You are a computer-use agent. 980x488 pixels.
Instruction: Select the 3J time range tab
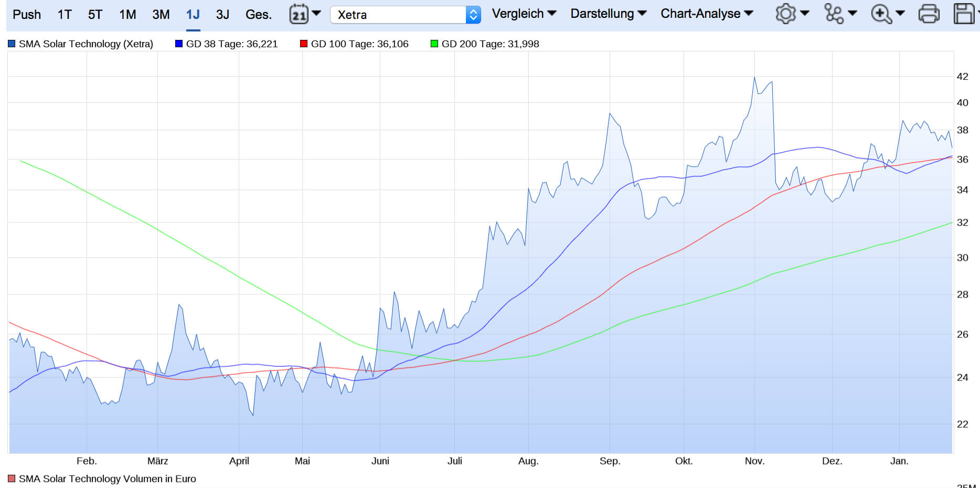click(x=222, y=15)
